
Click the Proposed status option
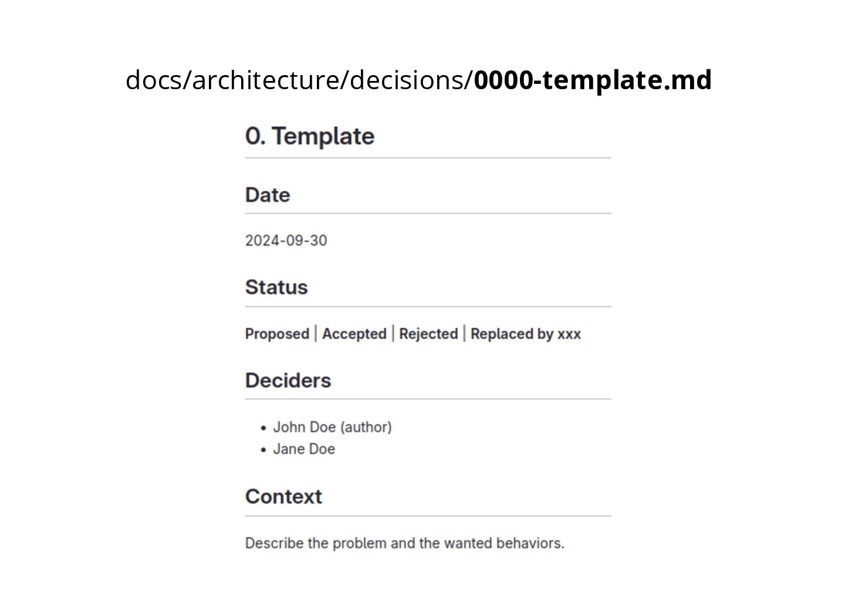(277, 334)
